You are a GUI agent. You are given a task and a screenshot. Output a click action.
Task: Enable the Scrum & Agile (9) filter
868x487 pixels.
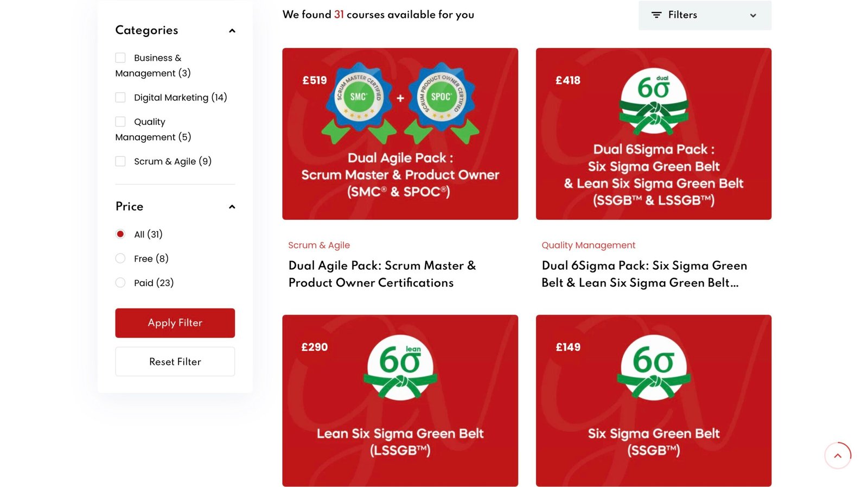120,161
